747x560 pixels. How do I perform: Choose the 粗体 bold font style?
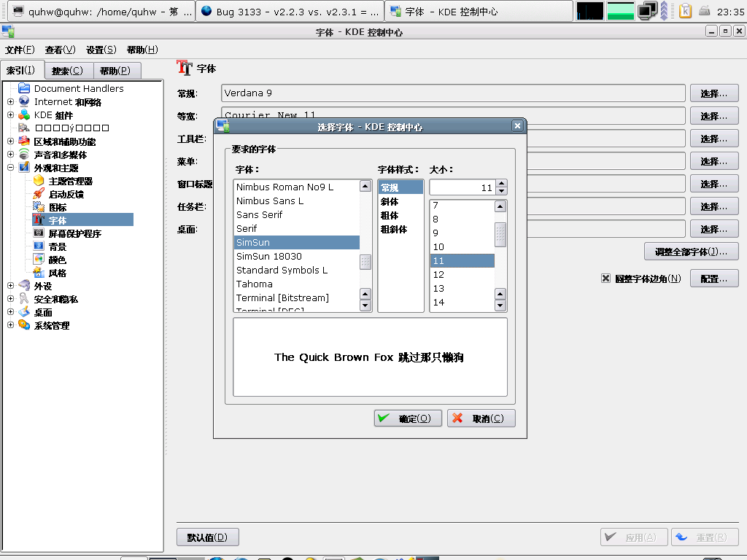click(390, 216)
